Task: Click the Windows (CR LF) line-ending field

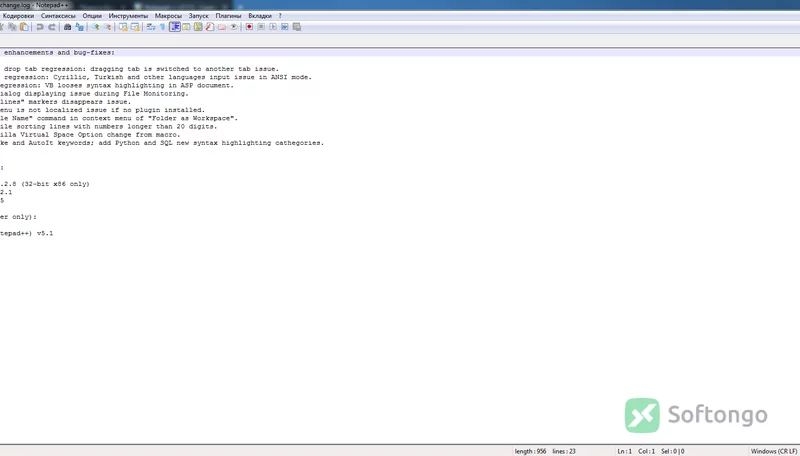Action: (x=773, y=451)
